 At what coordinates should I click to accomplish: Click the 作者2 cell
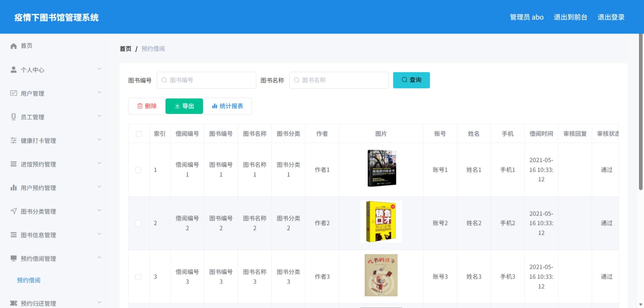click(x=322, y=223)
